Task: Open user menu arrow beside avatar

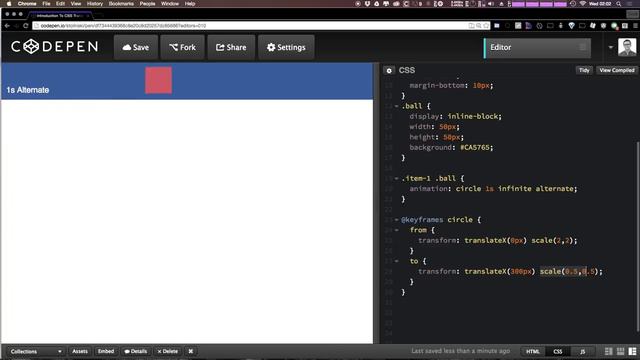Action: [x=611, y=47]
